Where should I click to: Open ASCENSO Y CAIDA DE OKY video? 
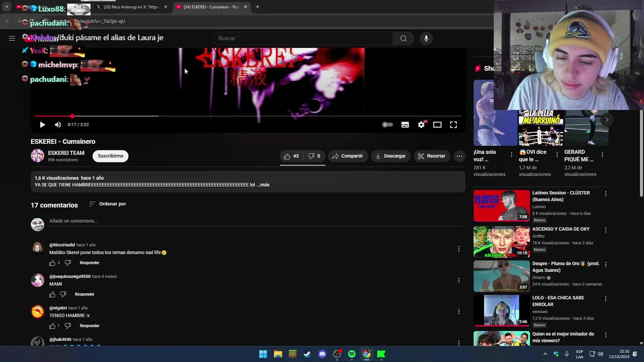[x=502, y=242]
